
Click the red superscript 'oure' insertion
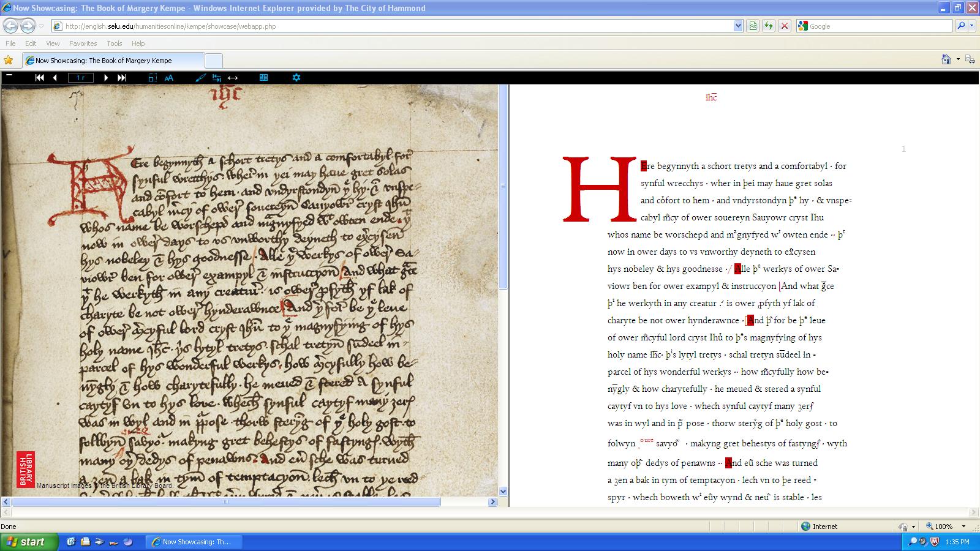(x=647, y=440)
